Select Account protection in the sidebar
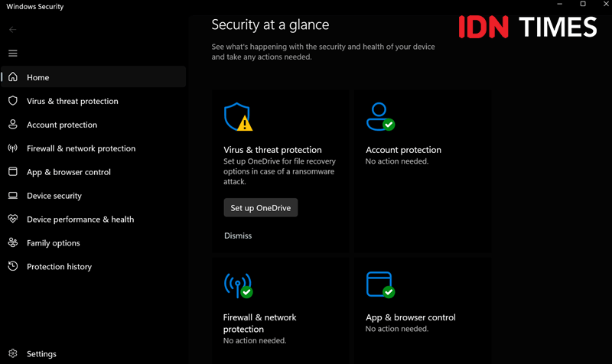Screen dimensions: 612x364 [x=93, y=125]
